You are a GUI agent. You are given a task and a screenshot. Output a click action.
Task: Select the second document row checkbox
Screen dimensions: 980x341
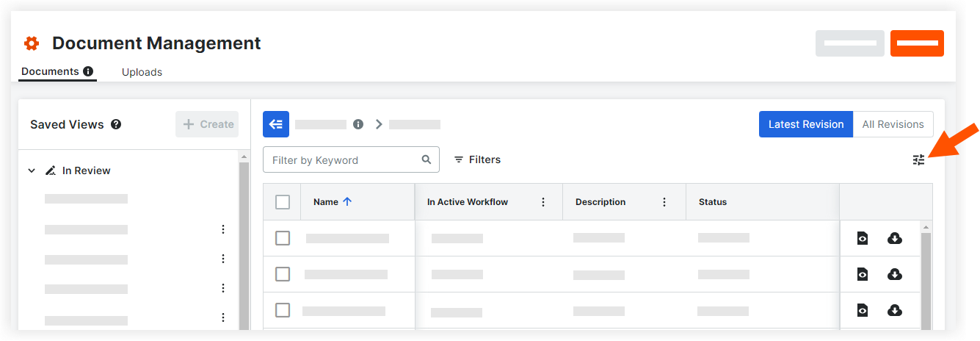coord(283,274)
